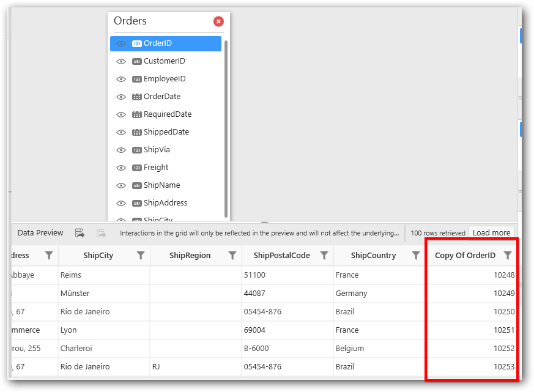
Task: Open filter for ShipCity column
Action: pos(141,256)
